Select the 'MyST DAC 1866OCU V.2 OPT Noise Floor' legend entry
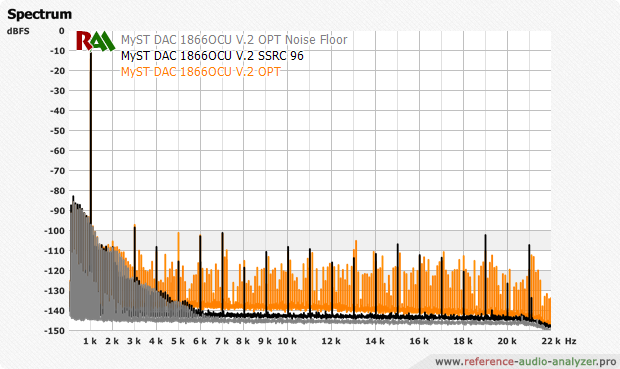The image size is (620, 369). 234,40
